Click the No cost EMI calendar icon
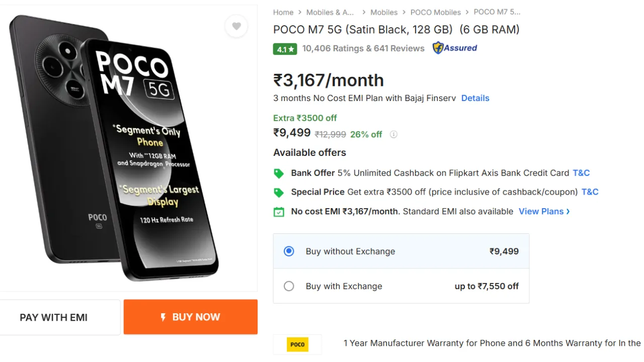Image resolution: width=644 pixels, height=362 pixels. [x=279, y=212]
